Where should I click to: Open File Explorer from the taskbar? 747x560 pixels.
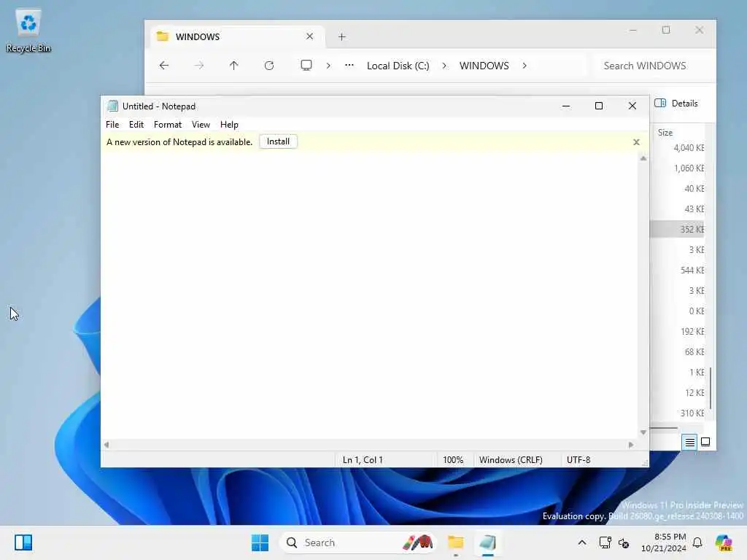click(456, 542)
